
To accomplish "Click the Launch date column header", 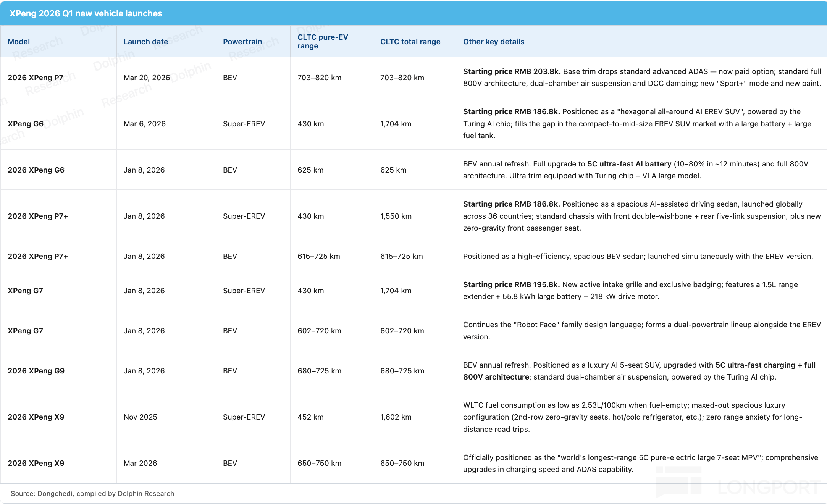I will coord(146,42).
